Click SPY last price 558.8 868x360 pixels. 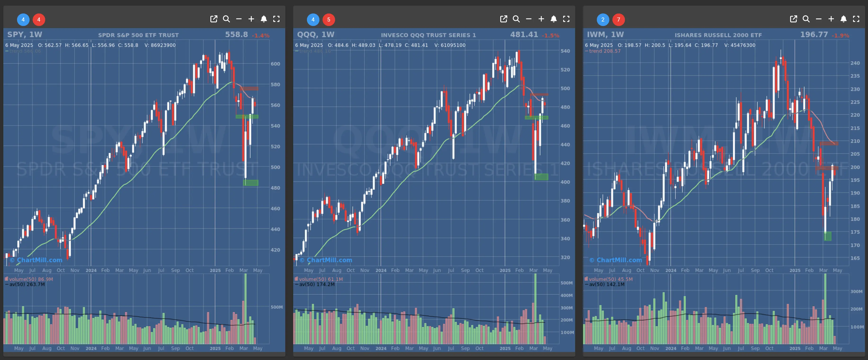pyautogui.click(x=237, y=34)
